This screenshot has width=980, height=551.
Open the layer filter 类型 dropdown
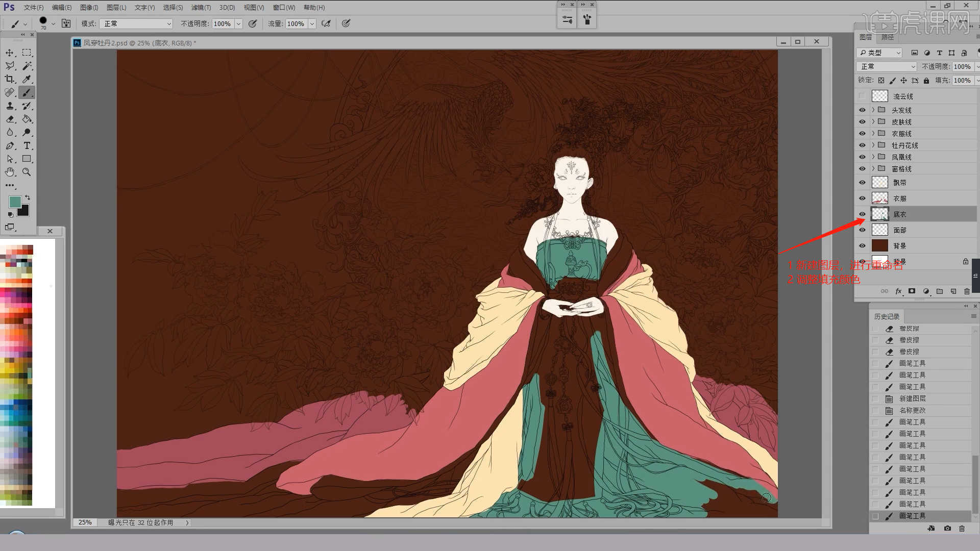tap(879, 53)
